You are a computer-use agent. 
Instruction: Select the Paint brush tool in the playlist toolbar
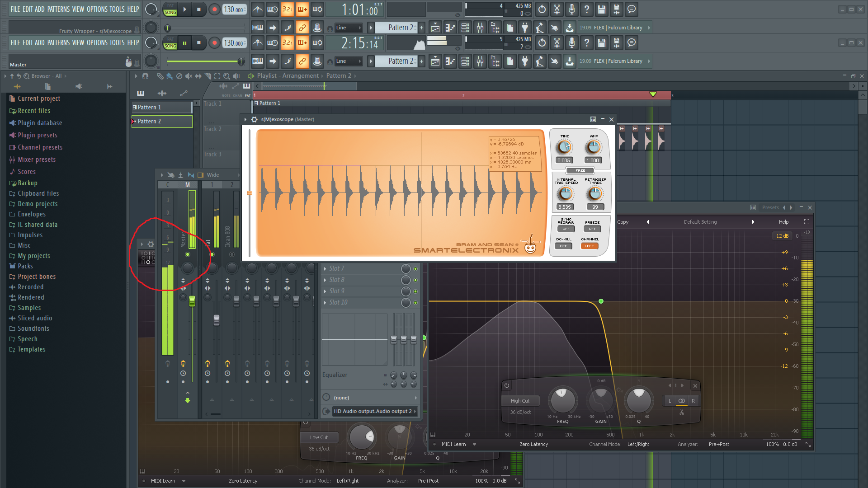click(170, 76)
